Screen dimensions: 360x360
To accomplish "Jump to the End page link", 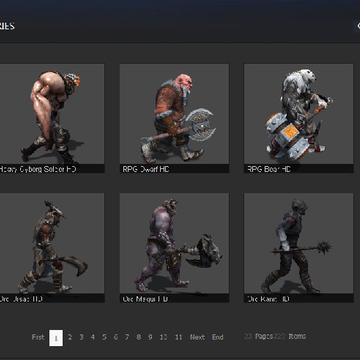I will pyautogui.click(x=218, y=337).
